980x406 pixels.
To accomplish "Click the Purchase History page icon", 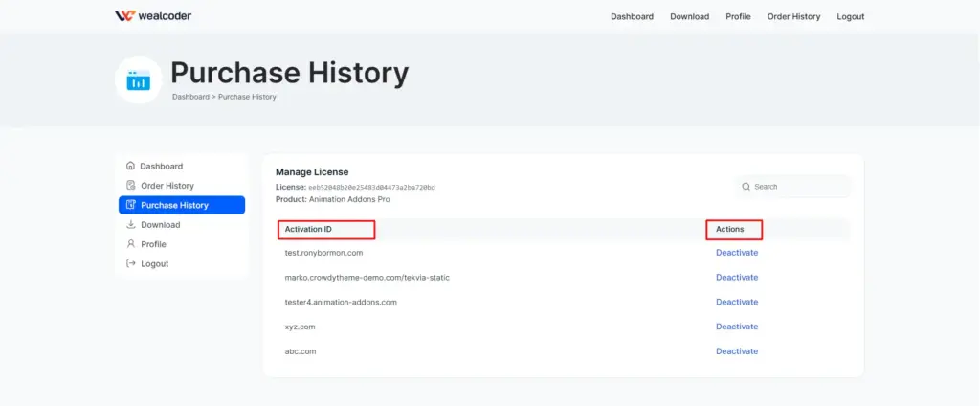I will (x=139, y=80).
